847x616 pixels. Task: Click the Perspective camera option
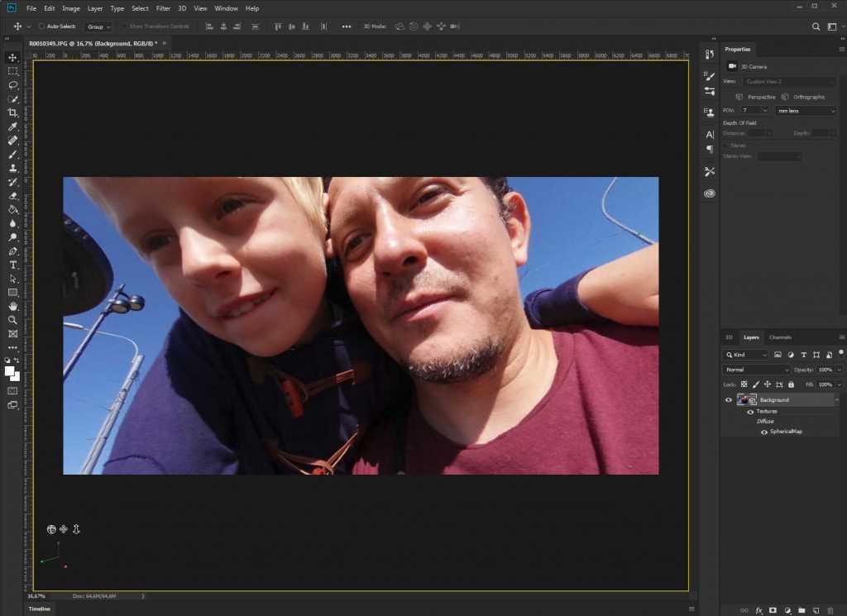click(758, 97)
